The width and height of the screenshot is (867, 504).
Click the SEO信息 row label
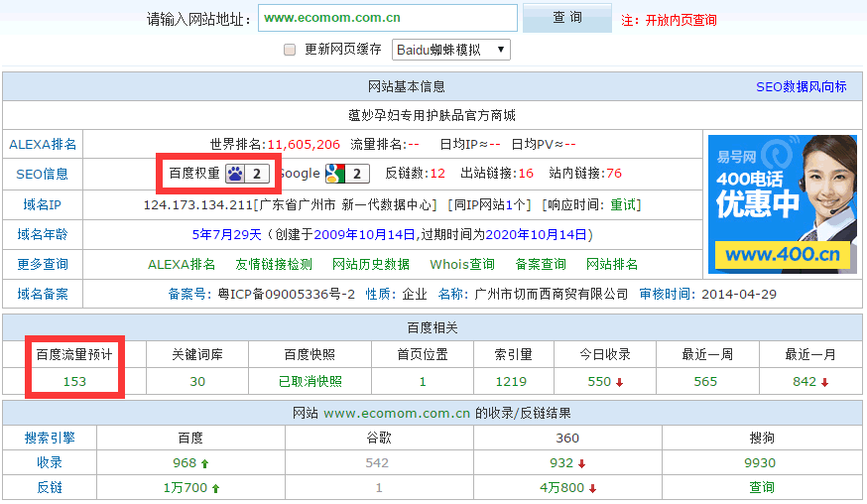tap(42, 175)
